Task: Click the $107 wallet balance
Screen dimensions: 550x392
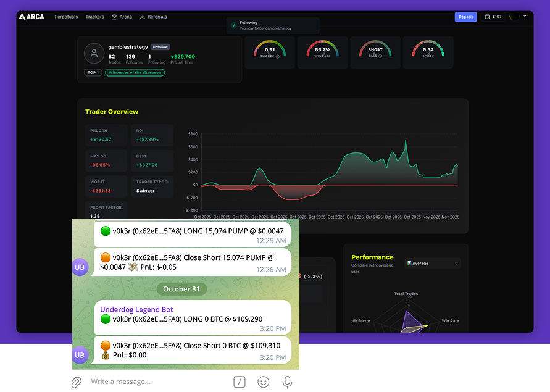Action: click(493, 17)
